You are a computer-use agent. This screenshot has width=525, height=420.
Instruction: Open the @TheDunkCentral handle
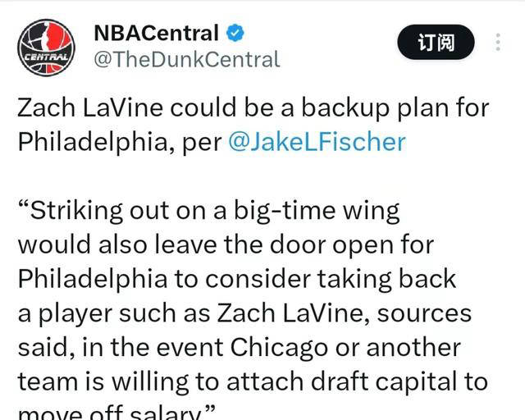[x=187, y=60]
